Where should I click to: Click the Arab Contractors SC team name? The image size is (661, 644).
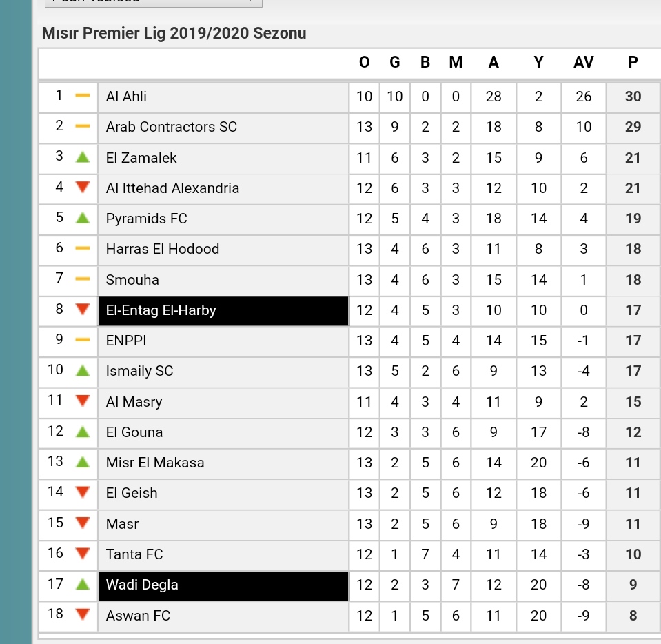click(171, 127)
